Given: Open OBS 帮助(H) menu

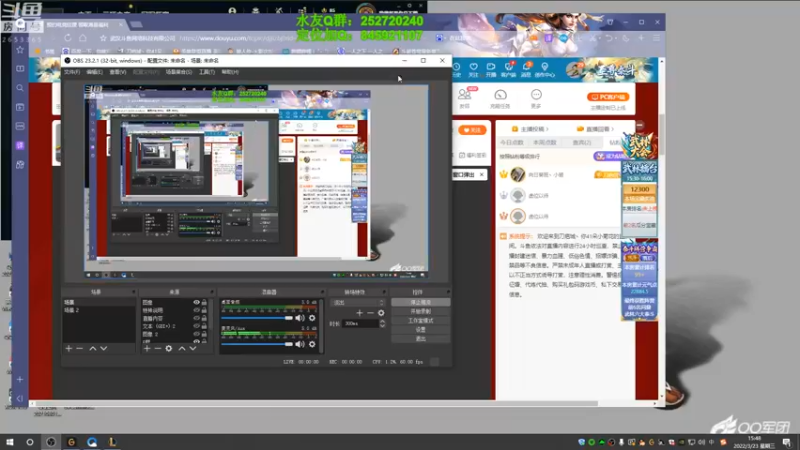Looking at the screenshot, I should (230, 72).
